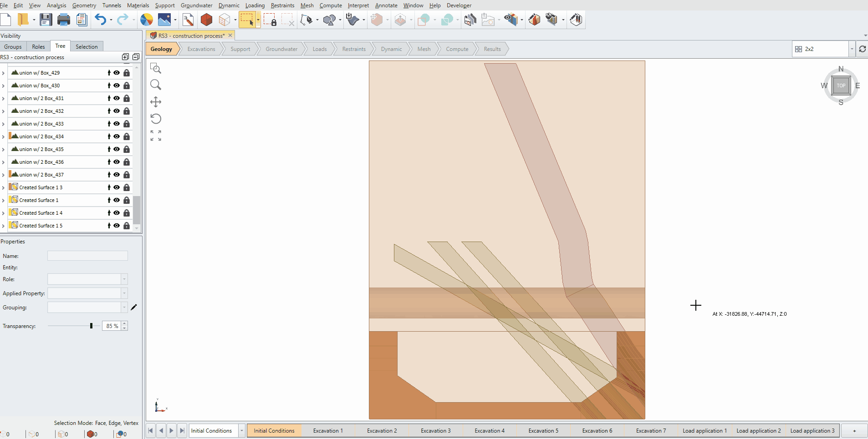Screen dimensions: 868x439
Task: Toggle visibility of union w/ Box_429
Action: tap(117, 73)
